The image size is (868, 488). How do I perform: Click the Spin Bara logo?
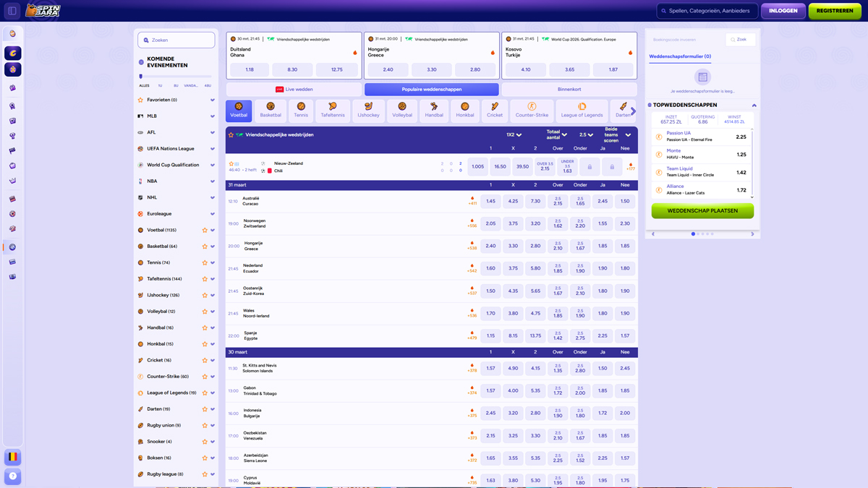click(x=43, y=11)
